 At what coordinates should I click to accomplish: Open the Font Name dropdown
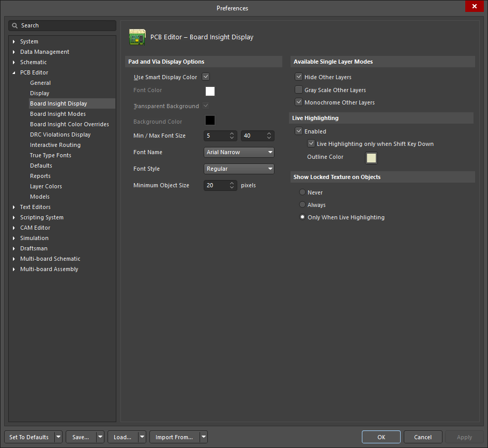[x=239, y=152]
